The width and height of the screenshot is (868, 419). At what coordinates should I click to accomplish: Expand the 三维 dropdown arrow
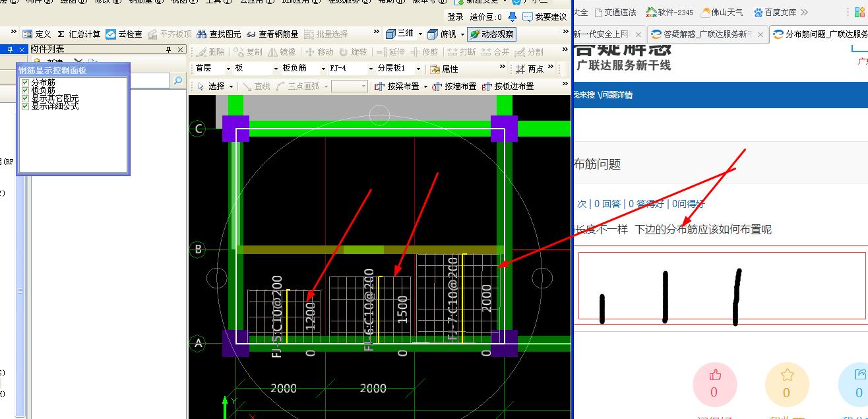point(420,34)
